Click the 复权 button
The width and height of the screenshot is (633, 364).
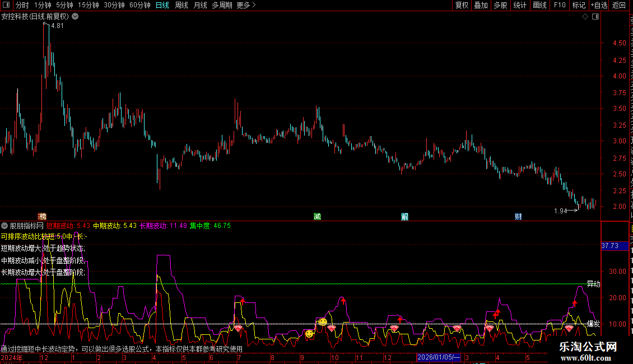462,5
